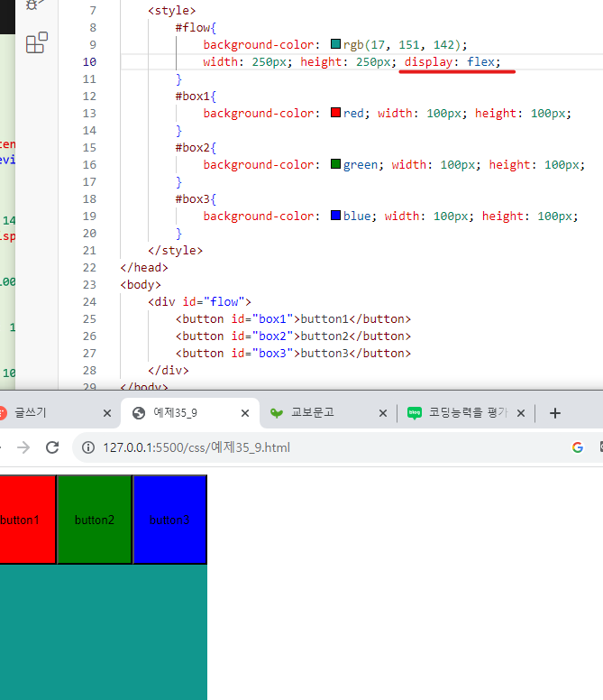
Task: Open a new browser tab
Action: [x=555, y=413]
